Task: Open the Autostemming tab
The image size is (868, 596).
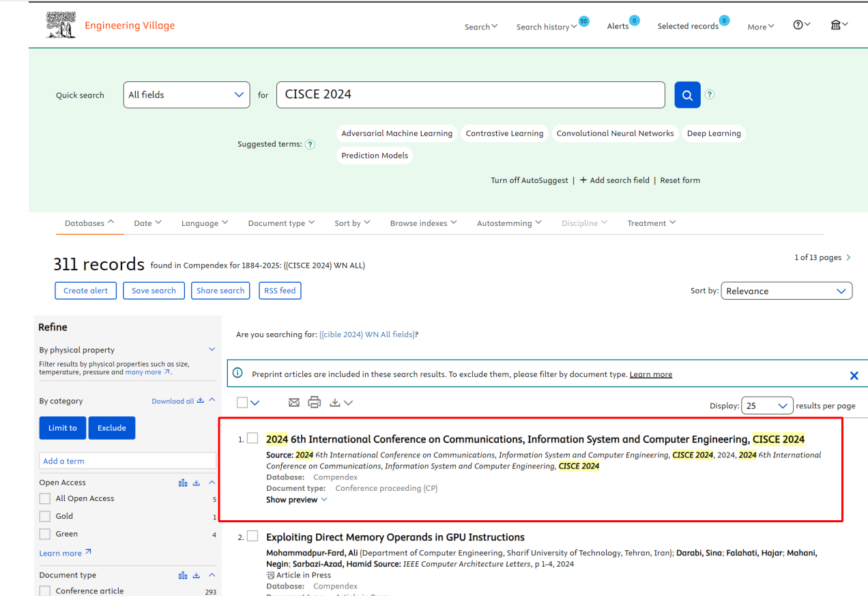Action: tap(509, 223)
